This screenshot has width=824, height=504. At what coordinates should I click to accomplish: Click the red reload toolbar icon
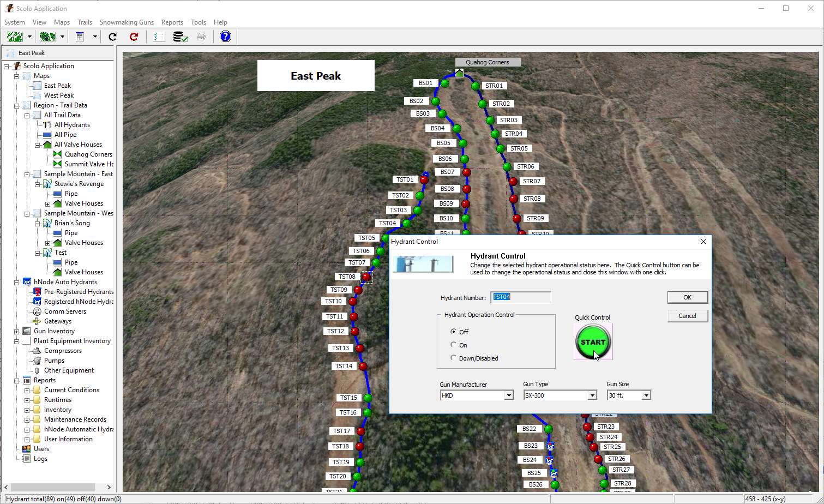point(133,37)
